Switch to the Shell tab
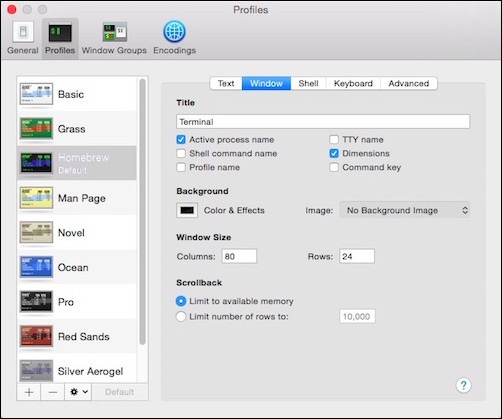This screenshot has width=502, height=419. [308, 83]
